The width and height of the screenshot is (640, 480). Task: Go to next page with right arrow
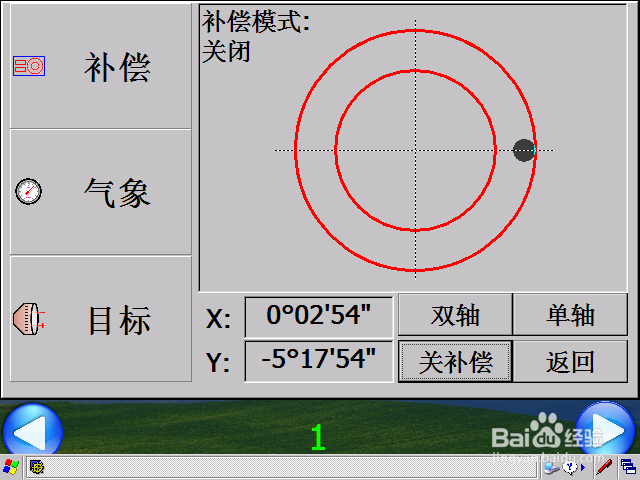[x=606, y=429]
